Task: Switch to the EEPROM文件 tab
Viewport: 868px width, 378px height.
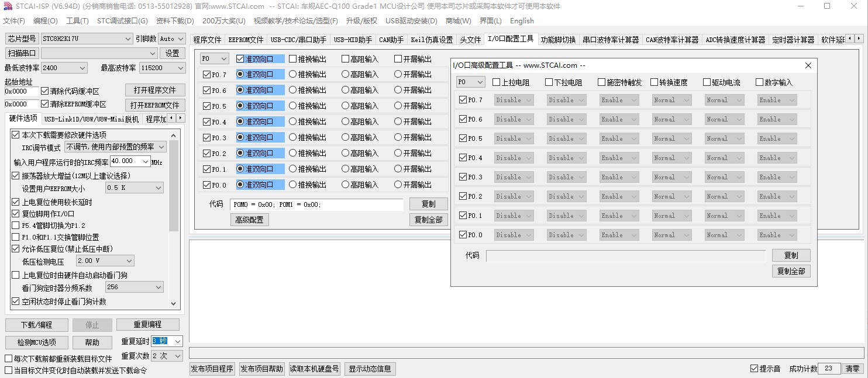Action: (x=246, y=40)
